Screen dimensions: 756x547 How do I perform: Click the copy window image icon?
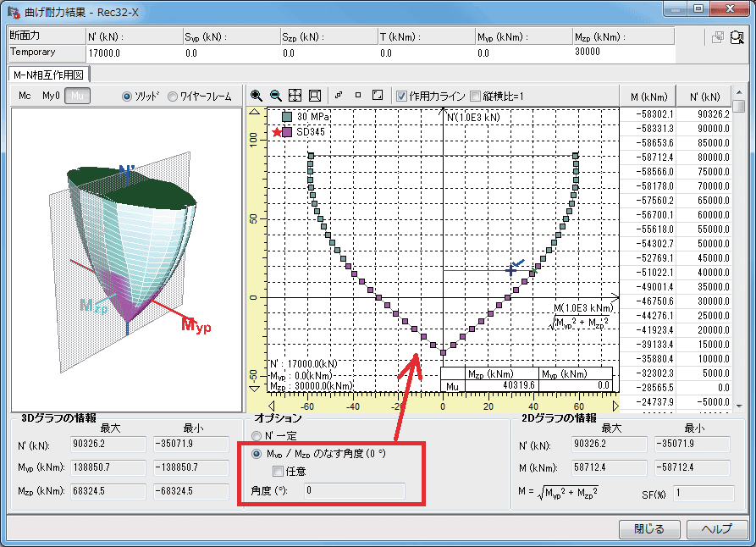point(718,37)
